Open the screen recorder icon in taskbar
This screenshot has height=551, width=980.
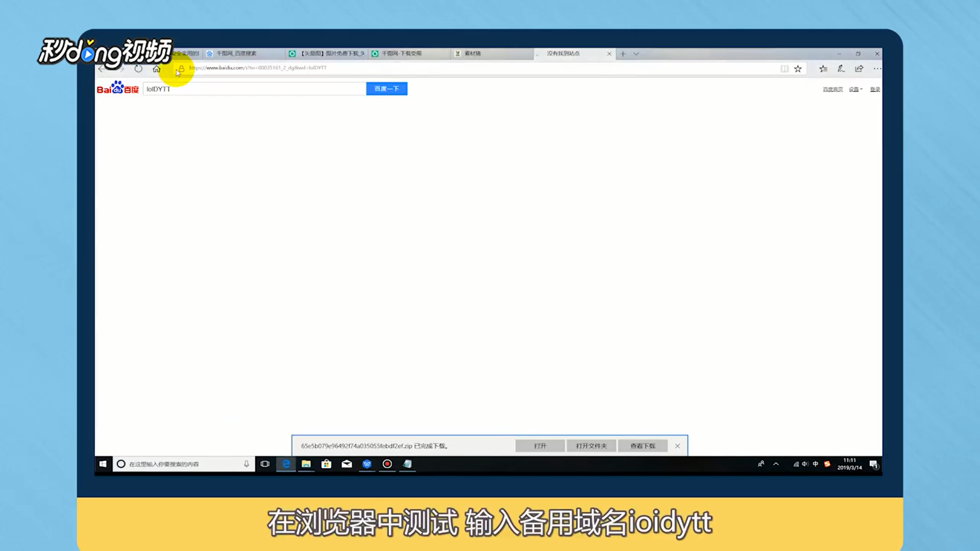pyautogui.click(x=387, y=464)
